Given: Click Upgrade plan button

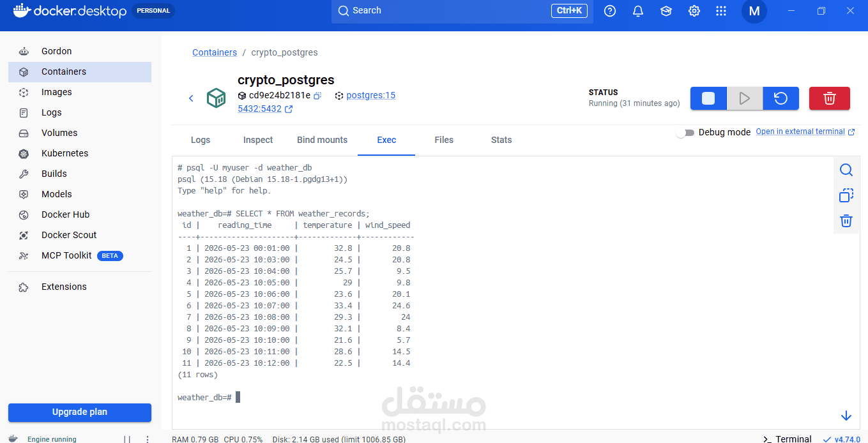Looking at the screenshot, I should (x=80, y=412).
